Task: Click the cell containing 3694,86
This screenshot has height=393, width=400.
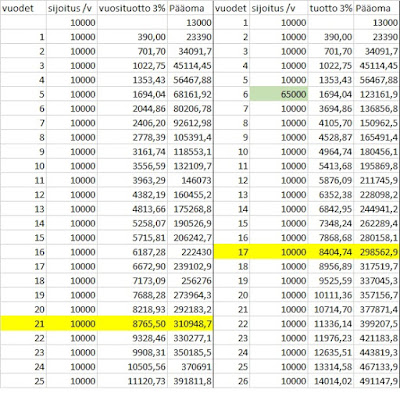Action: pos(331,109)
